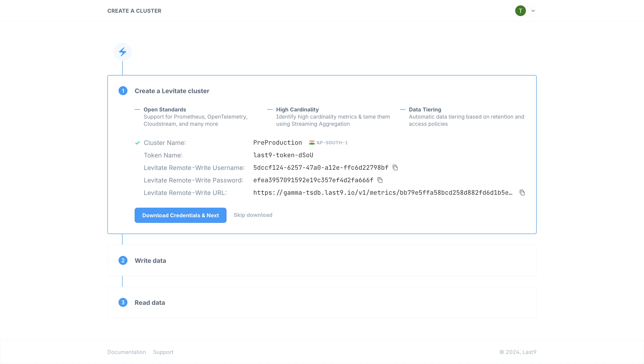Click the green T user avatar
The height and width of the screenshot is (364, 644).
(520, 11)
